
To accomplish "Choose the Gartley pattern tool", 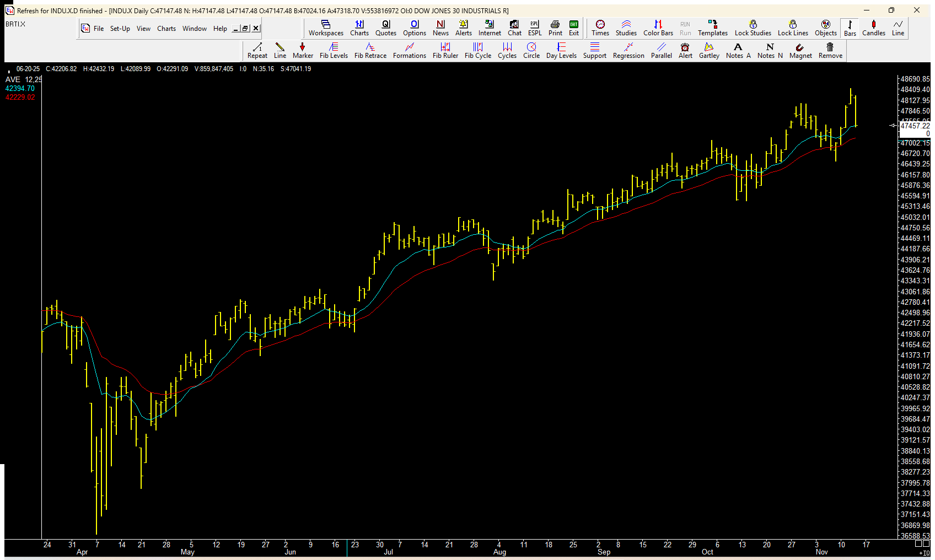I will point(709,50).
